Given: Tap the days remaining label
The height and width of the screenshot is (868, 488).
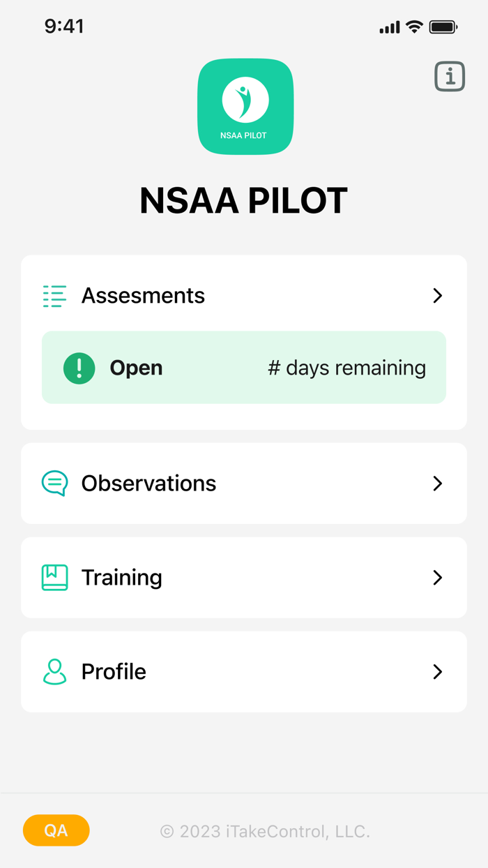Looking at the screenshot, I should click(x=346, y=368).
